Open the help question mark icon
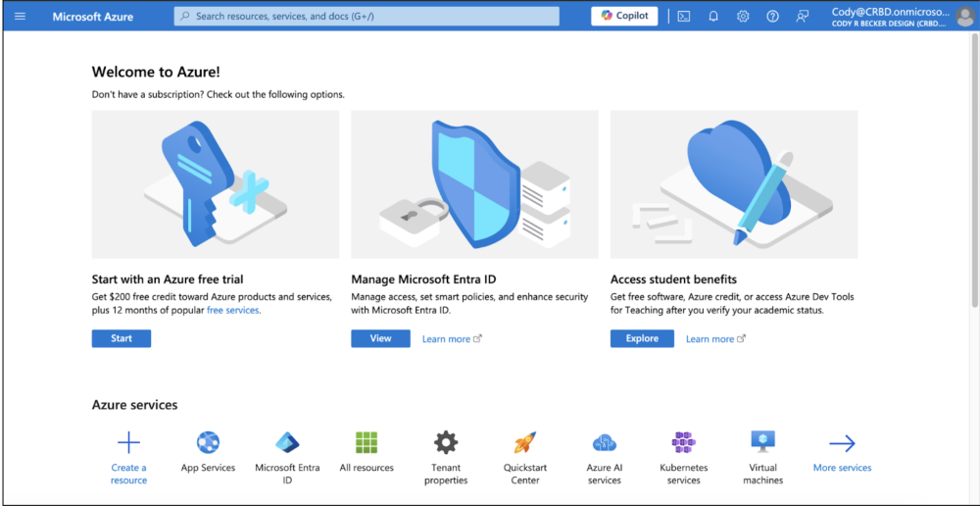Screen dimensions: 980x506 click(x=772, y=17)
